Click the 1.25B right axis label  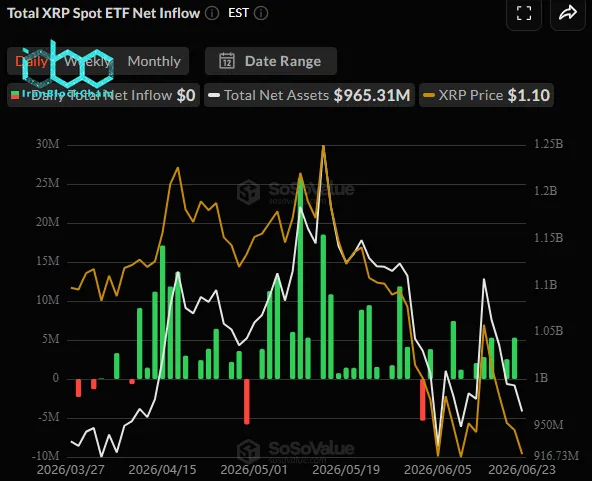pyautogui.click(x=549, y=144)
